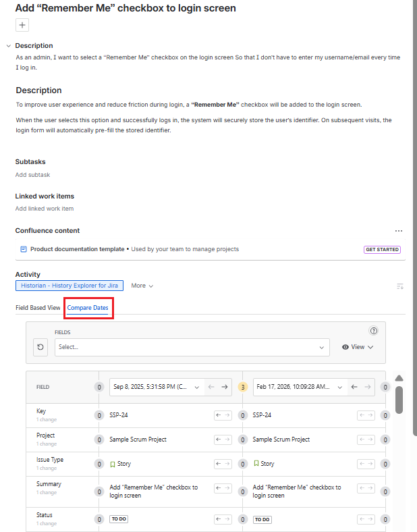
Task: Click the plus add button below title
Action: [x=22, y=25]
